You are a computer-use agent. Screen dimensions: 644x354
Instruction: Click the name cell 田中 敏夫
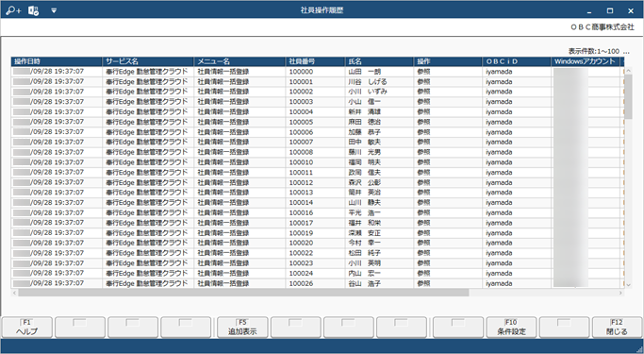[x=379, y=143]
